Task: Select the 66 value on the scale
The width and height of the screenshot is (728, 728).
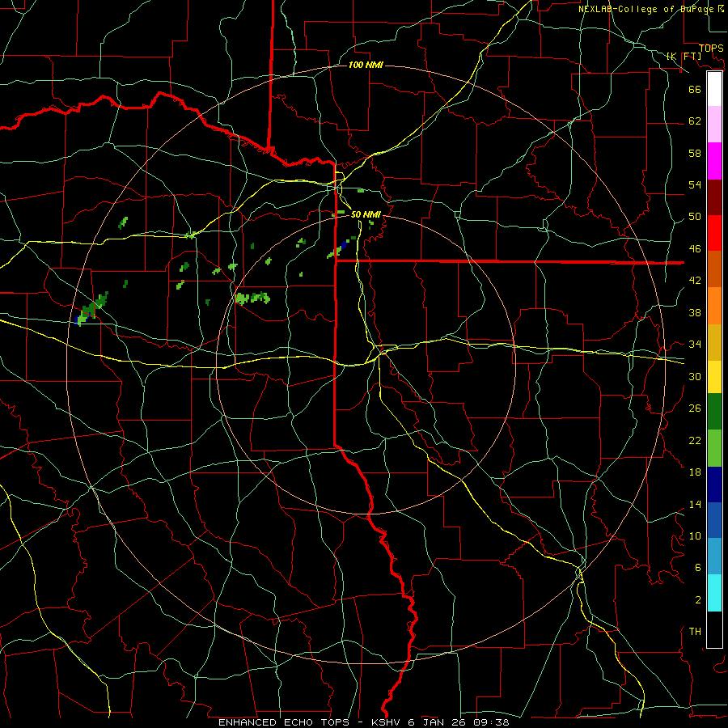Action: coord(695,90)
